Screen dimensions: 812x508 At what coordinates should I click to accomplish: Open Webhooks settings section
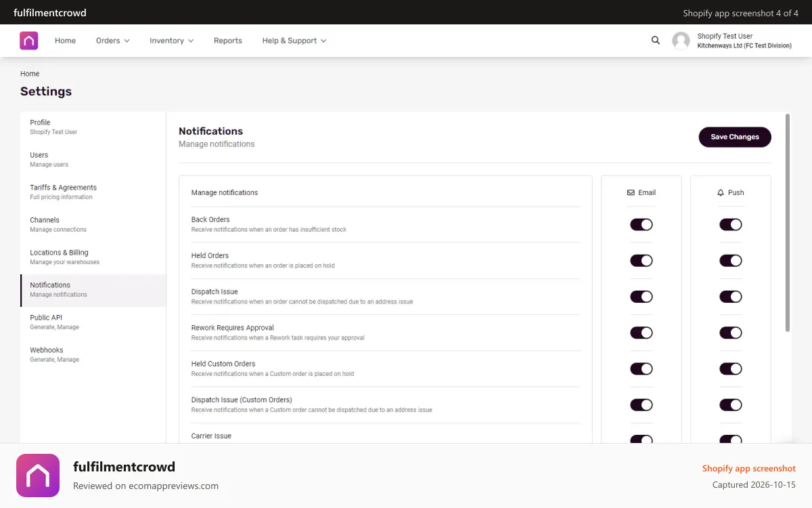[x=93, y=354]
